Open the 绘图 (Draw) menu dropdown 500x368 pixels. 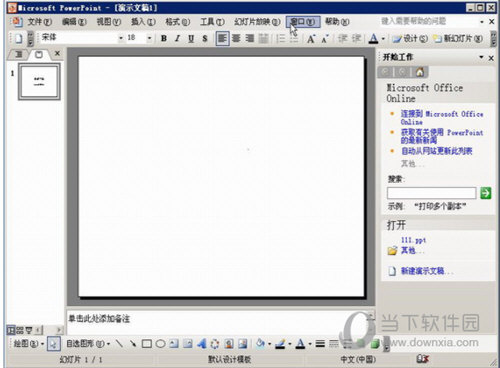29,344
